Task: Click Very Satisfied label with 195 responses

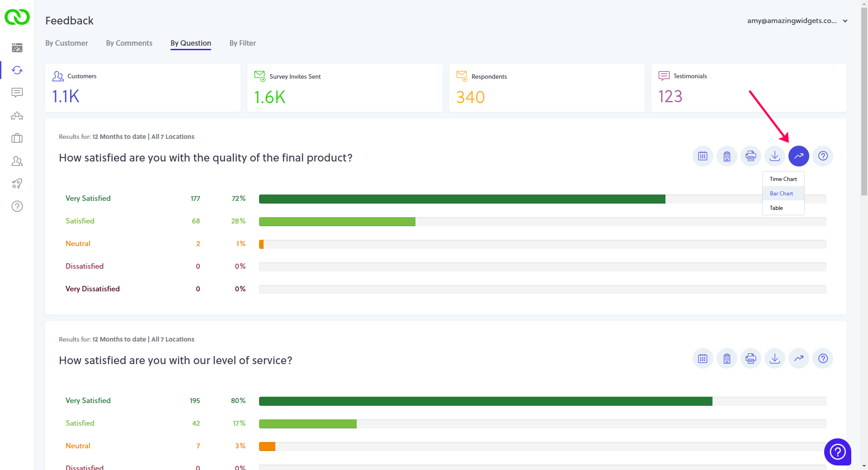Action: pyautogui.click(x=88, y=401)
